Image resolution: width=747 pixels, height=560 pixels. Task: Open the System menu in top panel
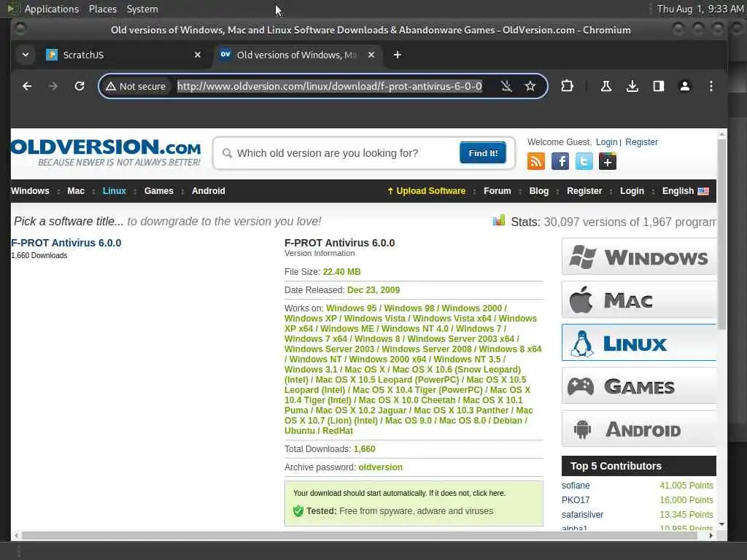(x=142, y=9)
